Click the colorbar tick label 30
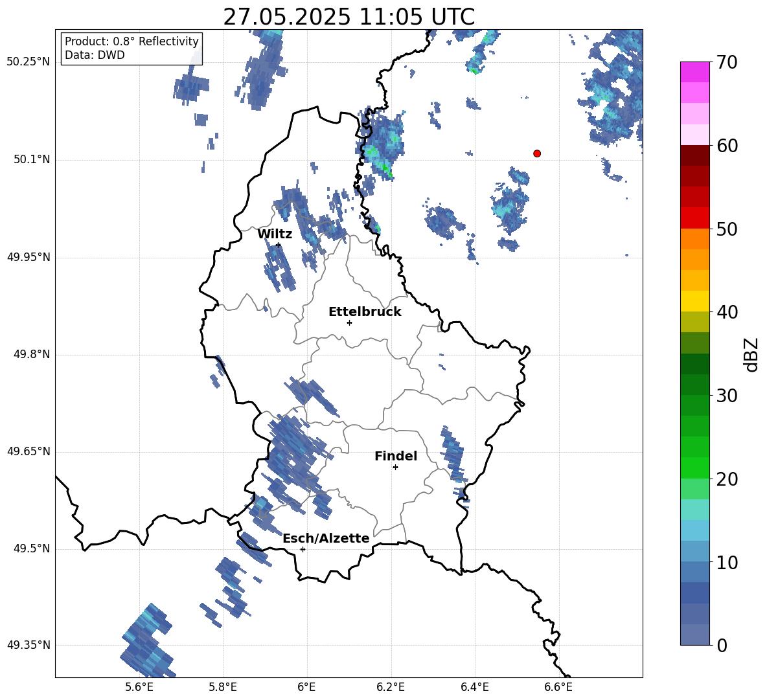767x700 pixels. 727,396
